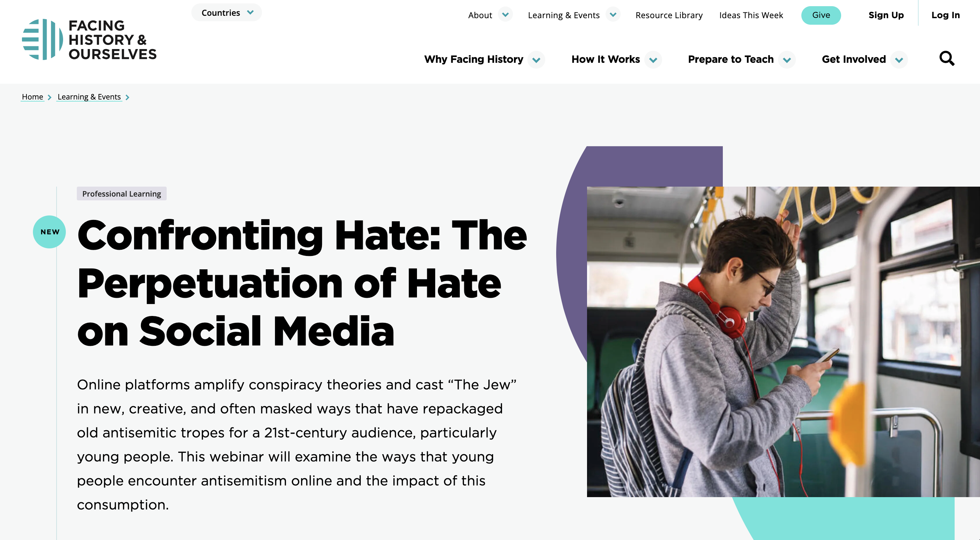The width and height of the screenshot is (980, 540).
Task: Open the Get Involved menu
Action: pyautogui.click(x=854, y=59)
